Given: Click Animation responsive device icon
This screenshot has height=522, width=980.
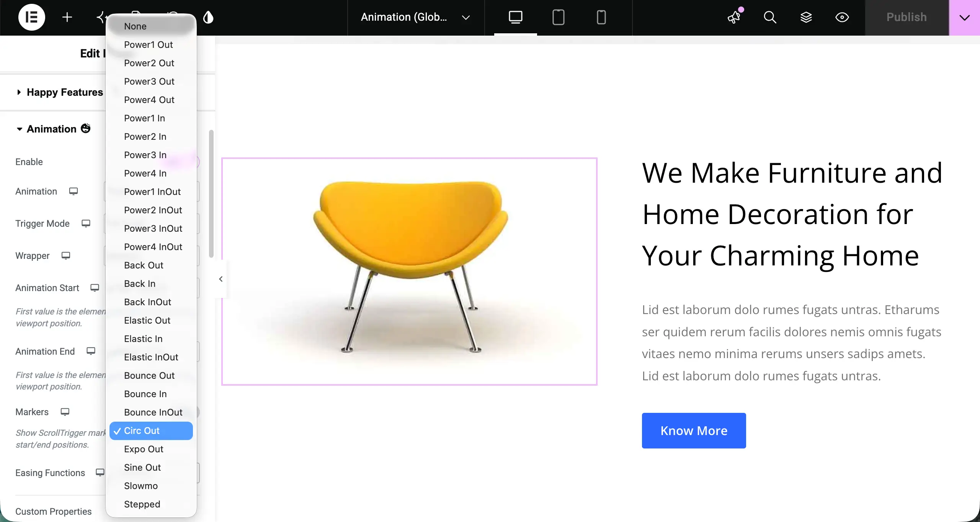Looking at the screenshot, I should click(x=73, y=191).
